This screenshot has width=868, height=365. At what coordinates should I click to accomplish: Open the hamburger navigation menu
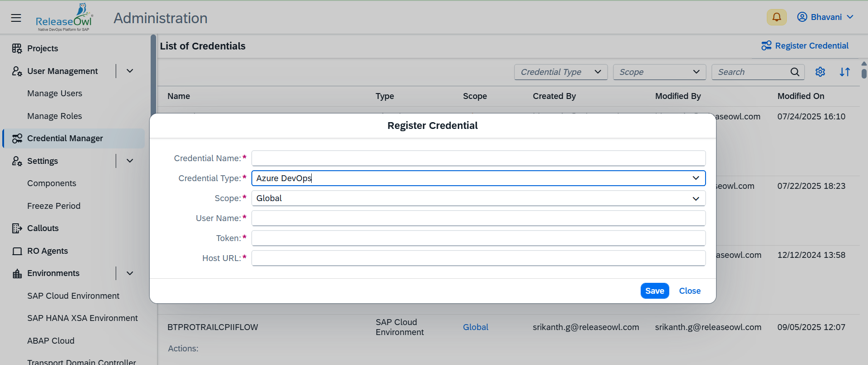(16, 18)
